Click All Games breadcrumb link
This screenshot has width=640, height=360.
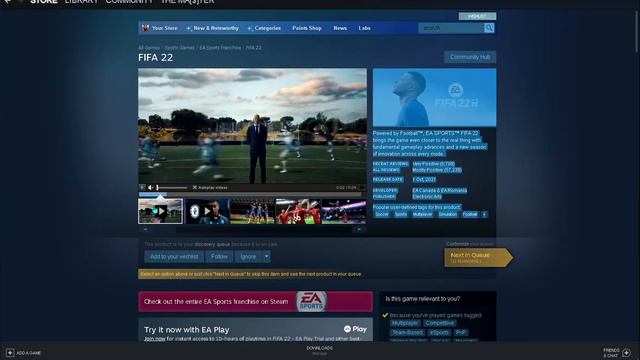pyautogui.click(x=149, y=48)
